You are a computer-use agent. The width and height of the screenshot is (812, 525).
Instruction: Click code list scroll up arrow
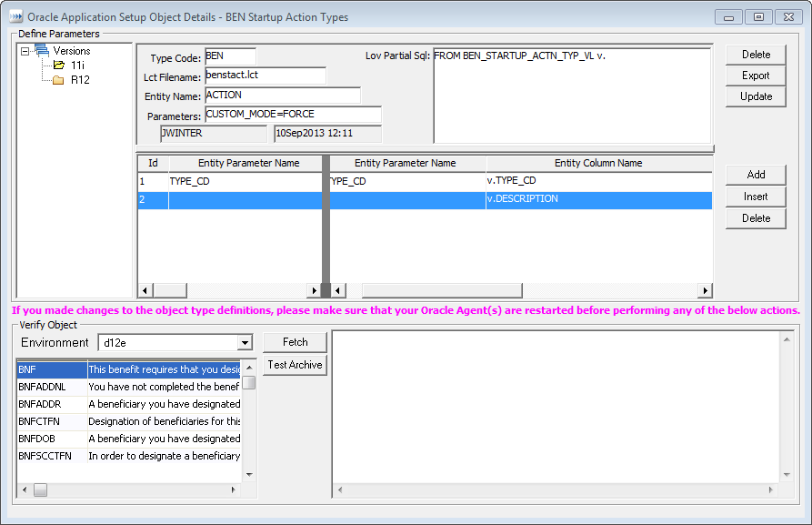click(249, 368)
